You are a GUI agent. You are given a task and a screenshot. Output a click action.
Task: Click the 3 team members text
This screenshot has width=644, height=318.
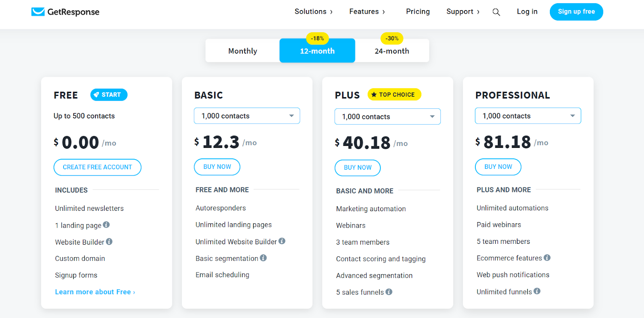pyautogui.click(x=363, y=242)
